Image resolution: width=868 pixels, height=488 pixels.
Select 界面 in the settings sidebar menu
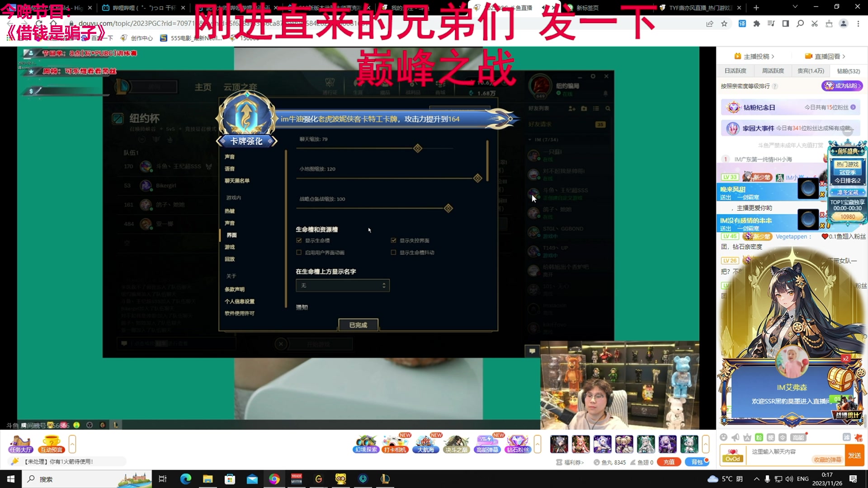click(x=231, y=235)
